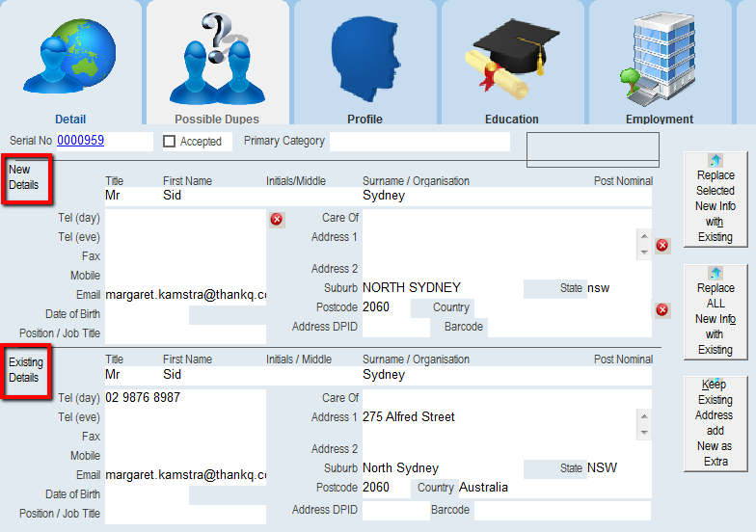The image size is (756, 532).
Task: Click red X beside new Tel (day)
Action: click(277, 220)
